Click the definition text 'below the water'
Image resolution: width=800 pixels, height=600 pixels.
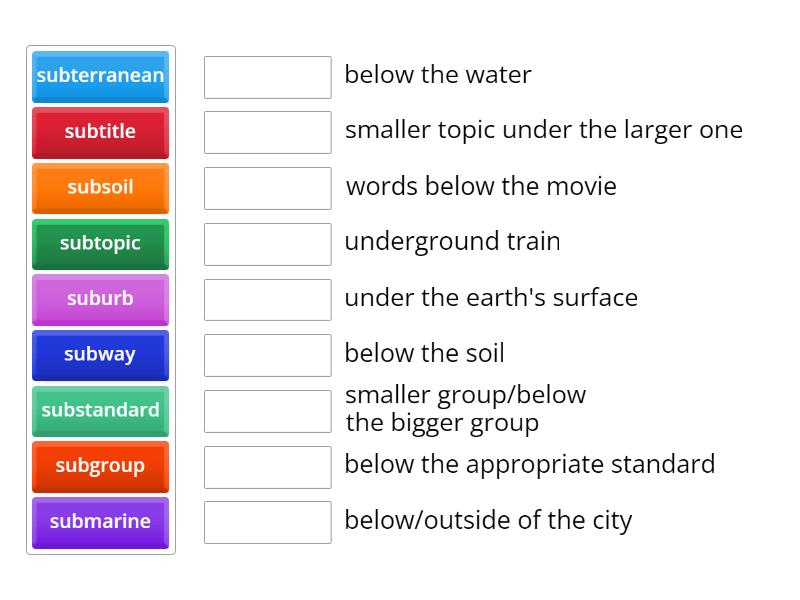tap(438, 75)
